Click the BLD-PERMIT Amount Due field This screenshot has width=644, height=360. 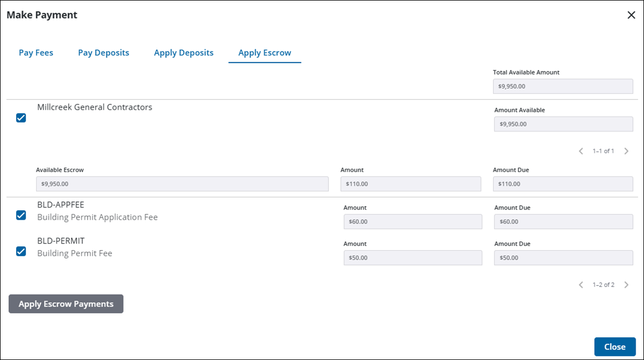click(x=563, y=258)
